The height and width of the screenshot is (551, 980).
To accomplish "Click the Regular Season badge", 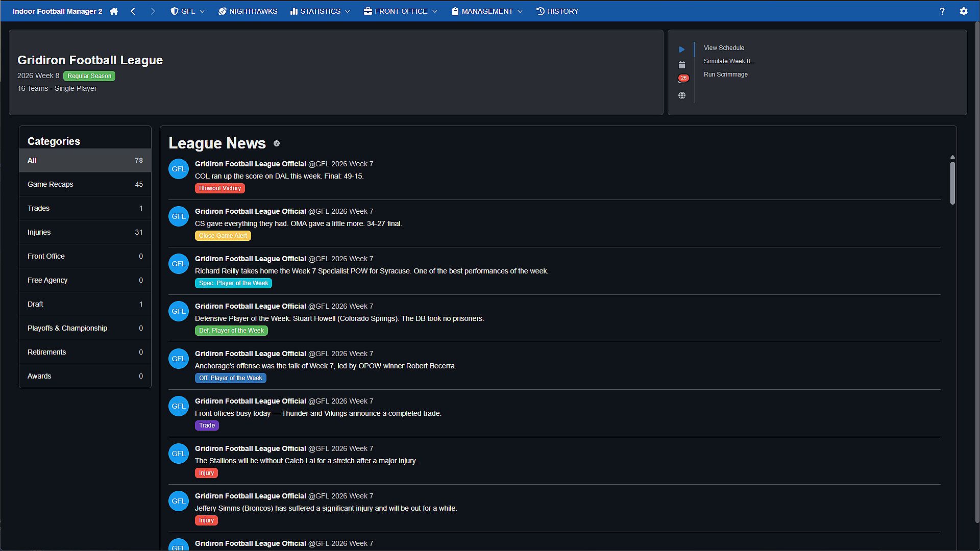I will (x=89, y=76).
